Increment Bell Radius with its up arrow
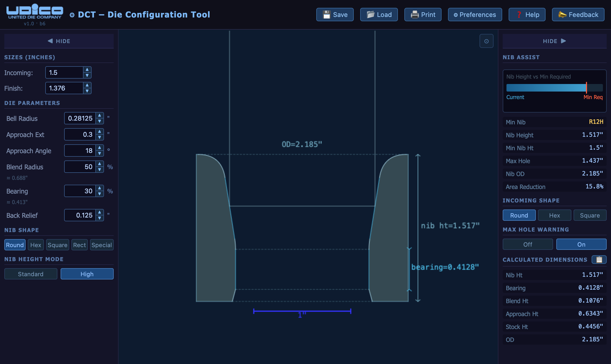Viewport: 611px width, 364px height. (x=99, y=116)
